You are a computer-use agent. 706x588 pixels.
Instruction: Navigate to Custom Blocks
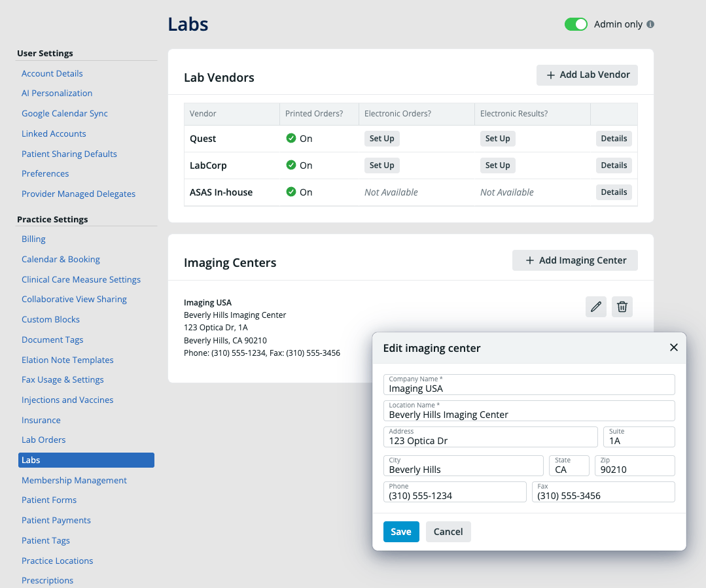tap(50, 320)
